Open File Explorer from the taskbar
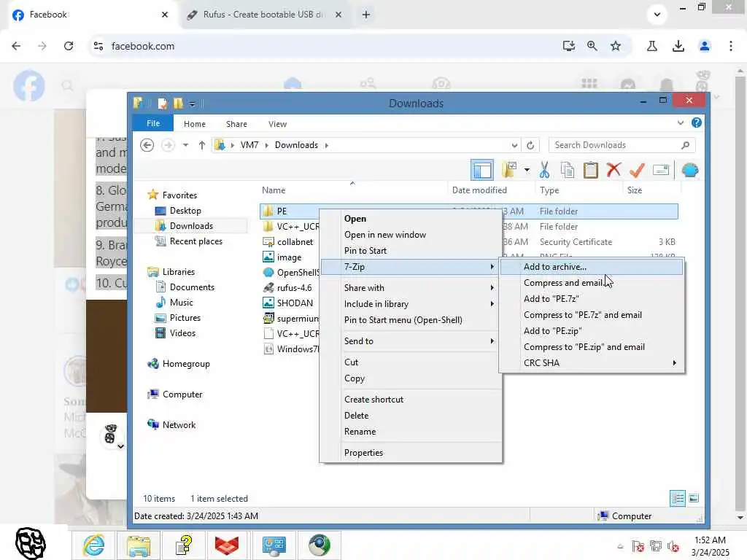The height and width of the screenshot is (560, 747). click(139, 545)
